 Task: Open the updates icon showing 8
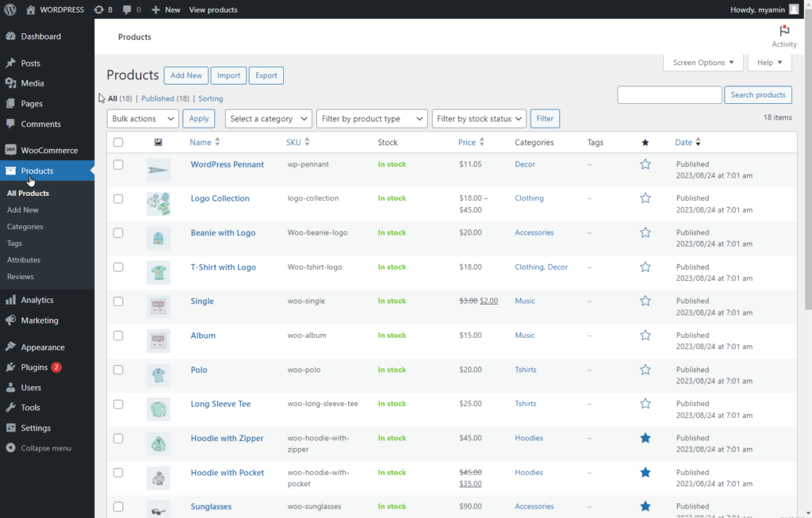pos(103,10)
